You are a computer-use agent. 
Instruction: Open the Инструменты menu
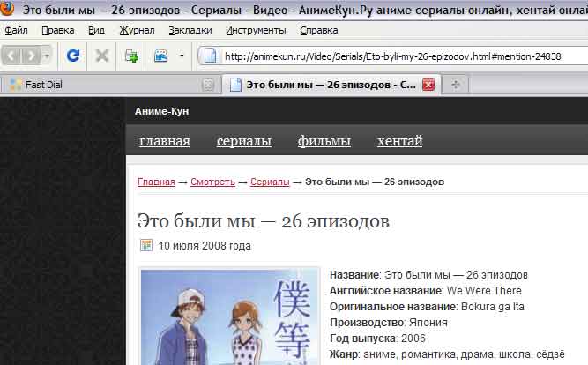(x=256, y=30)
